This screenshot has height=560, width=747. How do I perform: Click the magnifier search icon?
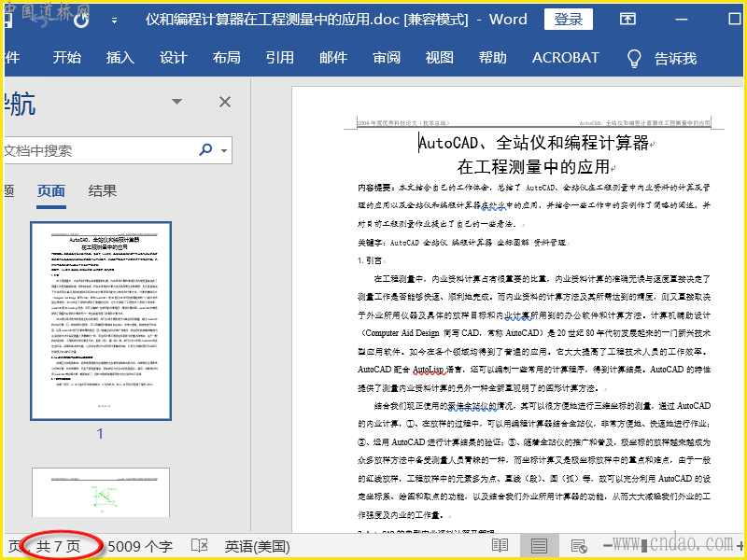[x=205, y=150]
